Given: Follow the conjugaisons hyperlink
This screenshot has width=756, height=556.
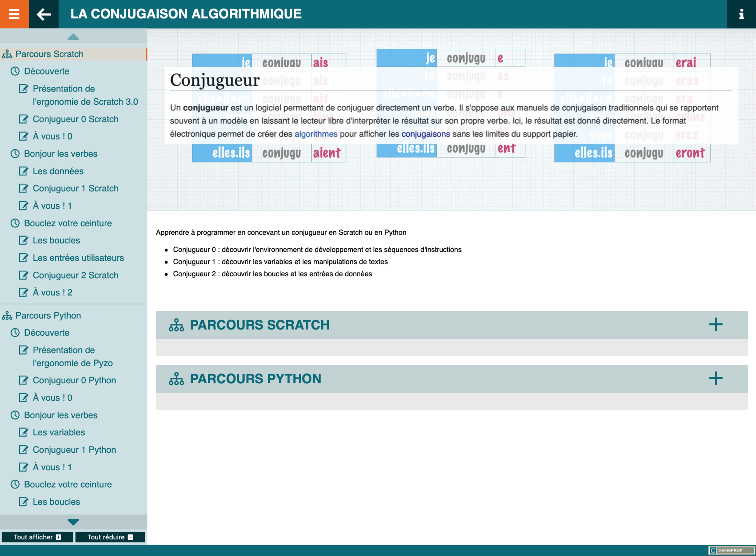Looking at the screenshot, I should click(x=425, y=134).
